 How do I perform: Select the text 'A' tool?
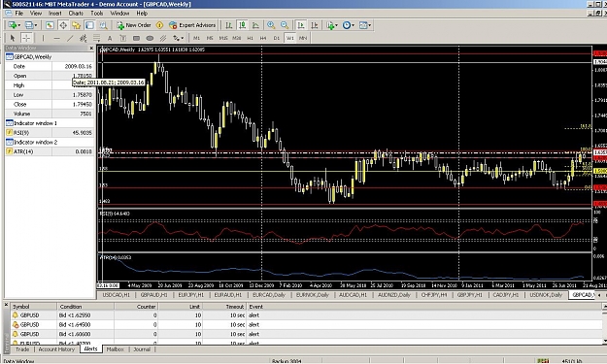[110, 38]
